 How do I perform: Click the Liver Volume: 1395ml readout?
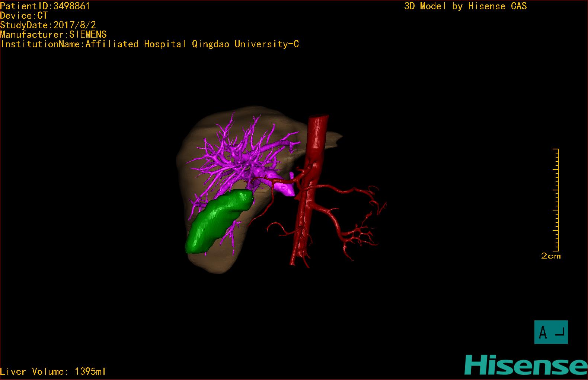[x=53, y=371]
